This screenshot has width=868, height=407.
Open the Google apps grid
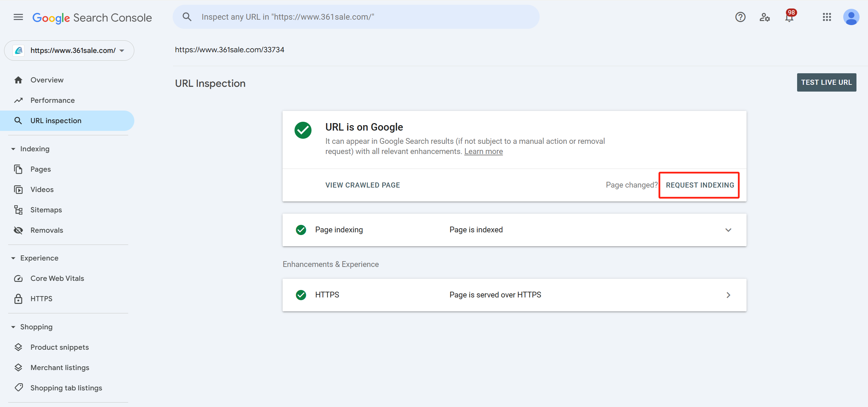(x=827, y=17)
